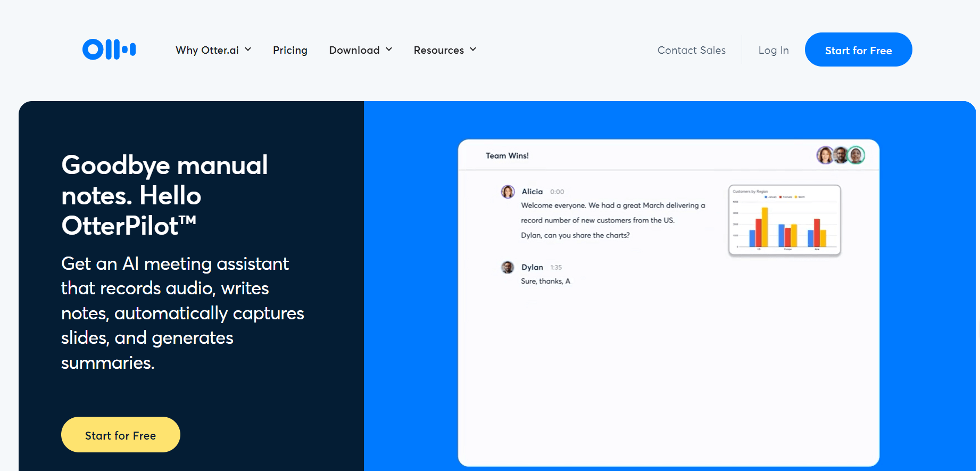The height and width of the screenshot is (471, 980).
Task: Expand the Resources dropdown chevron
Action: [473, 49]
